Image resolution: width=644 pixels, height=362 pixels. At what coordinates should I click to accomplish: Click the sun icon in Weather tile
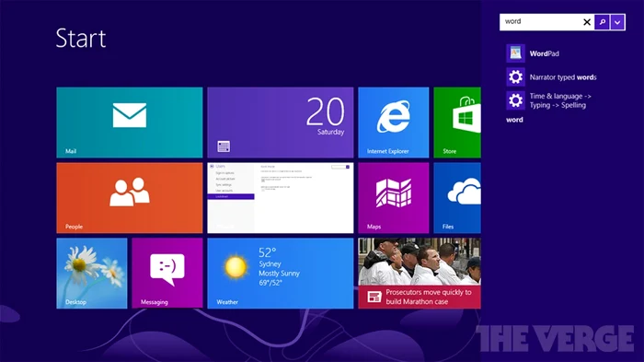point(236,267)
